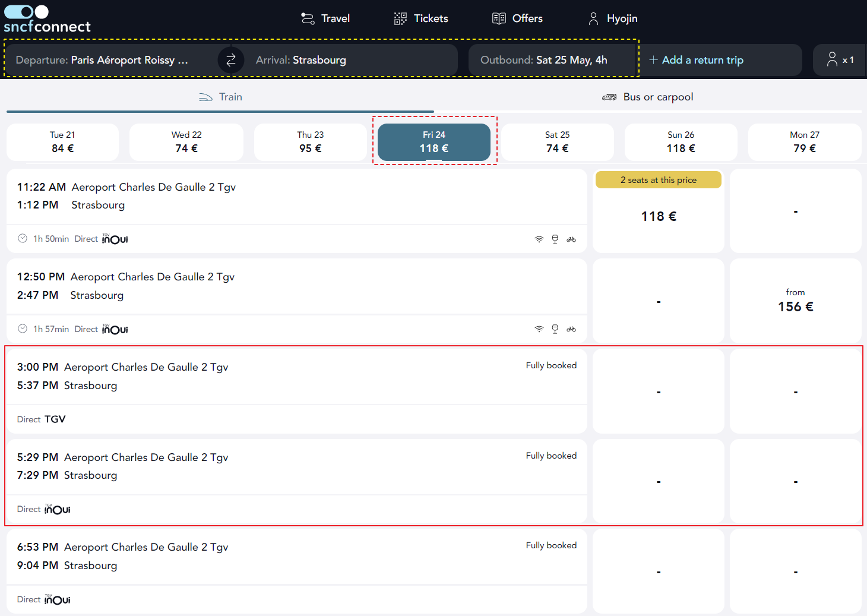This screenshot has width=867, height=616.
Task: Click the Travel route icon
Action: tap(308, 19)
